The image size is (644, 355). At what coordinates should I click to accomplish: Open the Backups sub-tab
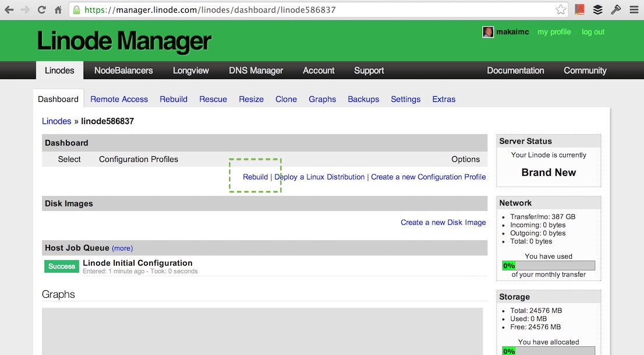pyautogui.click(x=363, y=99)
